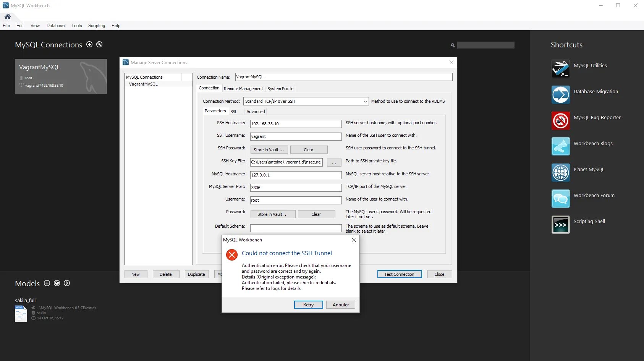644x361 pixels.
Task: Open MySQL Bug Reporter icon
Action: (x=560, y=121)
